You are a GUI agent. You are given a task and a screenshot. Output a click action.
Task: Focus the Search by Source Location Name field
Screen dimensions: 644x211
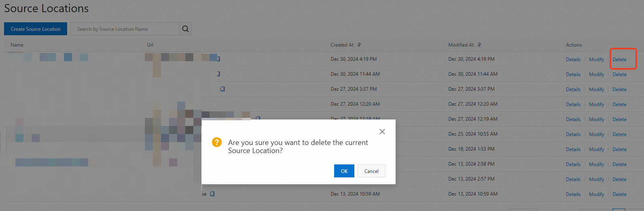coord(125,29)
